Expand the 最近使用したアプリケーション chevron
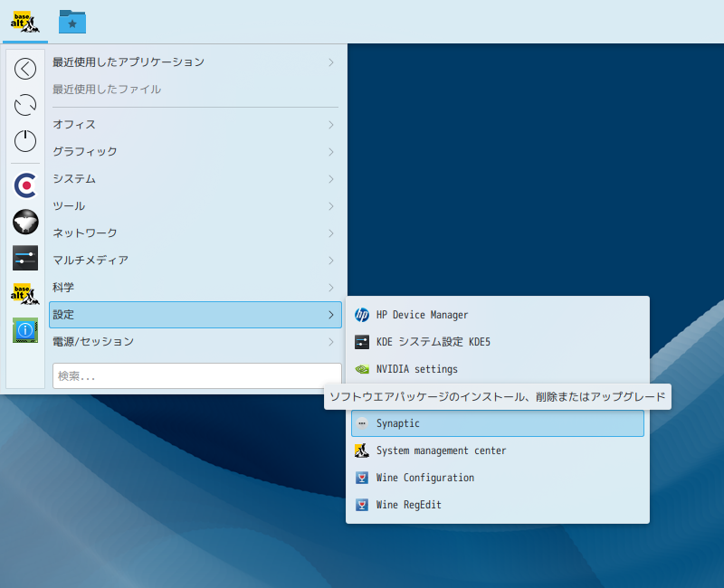 (331, 62)
